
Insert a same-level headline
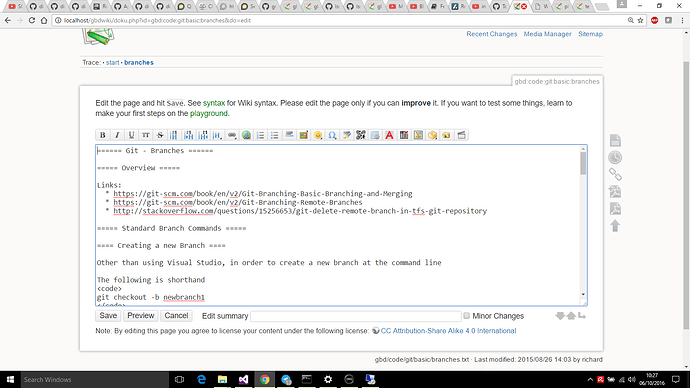(x=174, y=135)
